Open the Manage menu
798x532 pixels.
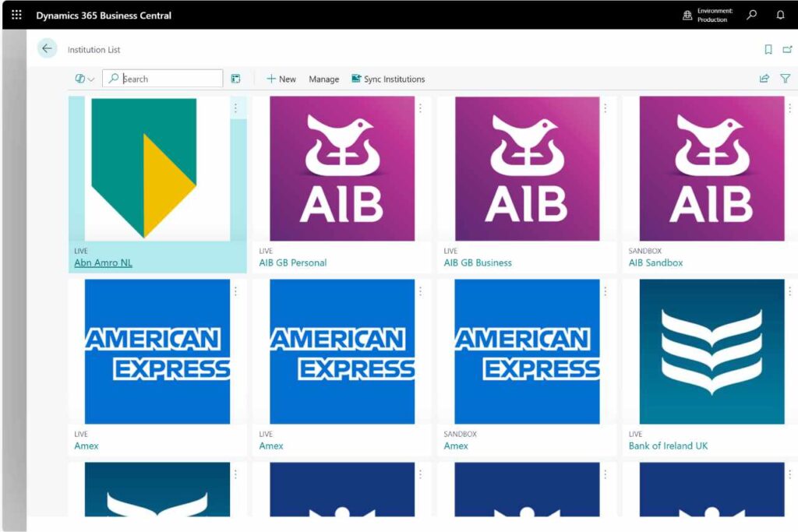click(323, 79)
